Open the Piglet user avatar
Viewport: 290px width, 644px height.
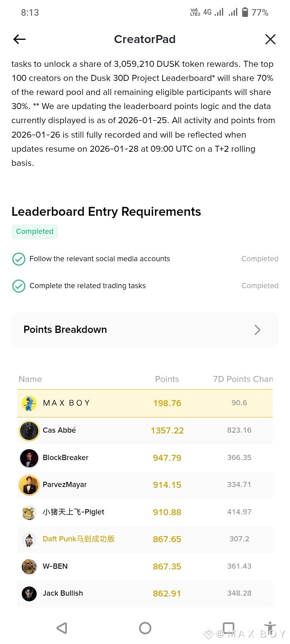[x=29, y=512]
